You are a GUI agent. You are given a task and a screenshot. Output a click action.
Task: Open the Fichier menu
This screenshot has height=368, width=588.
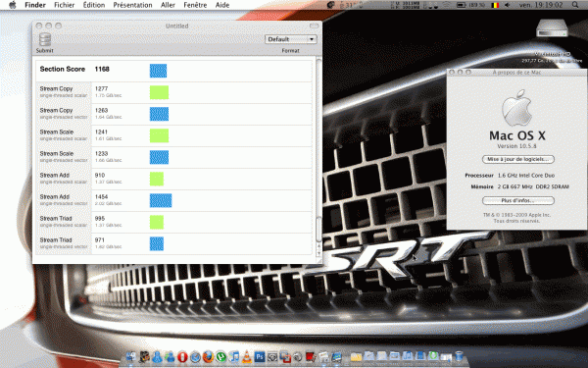[64, 5]
